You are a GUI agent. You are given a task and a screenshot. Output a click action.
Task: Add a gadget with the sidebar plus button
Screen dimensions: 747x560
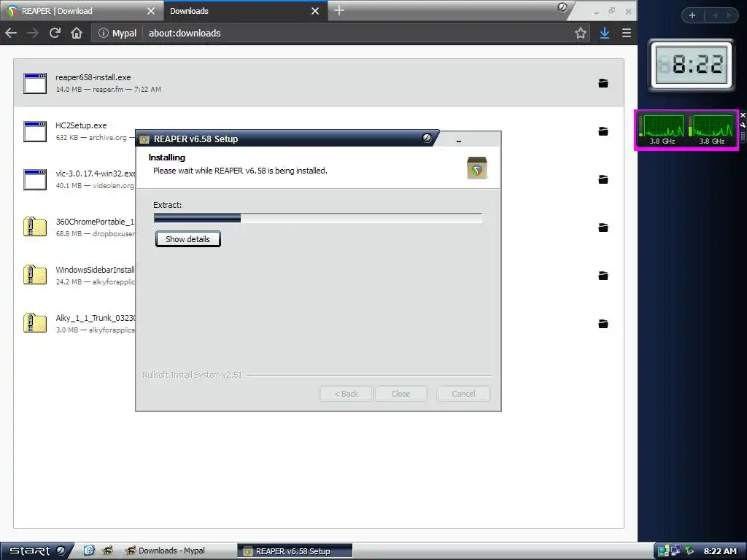[692, 15]
